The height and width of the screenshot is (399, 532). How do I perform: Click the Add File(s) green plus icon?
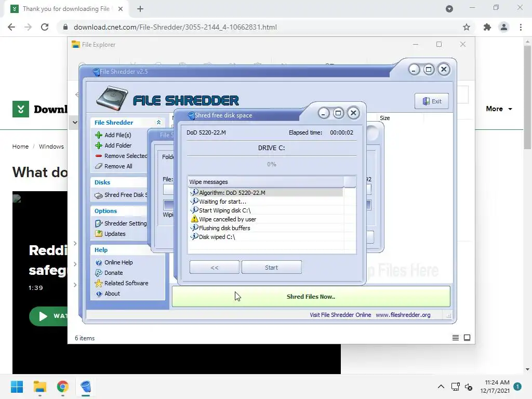click(99, 135)
